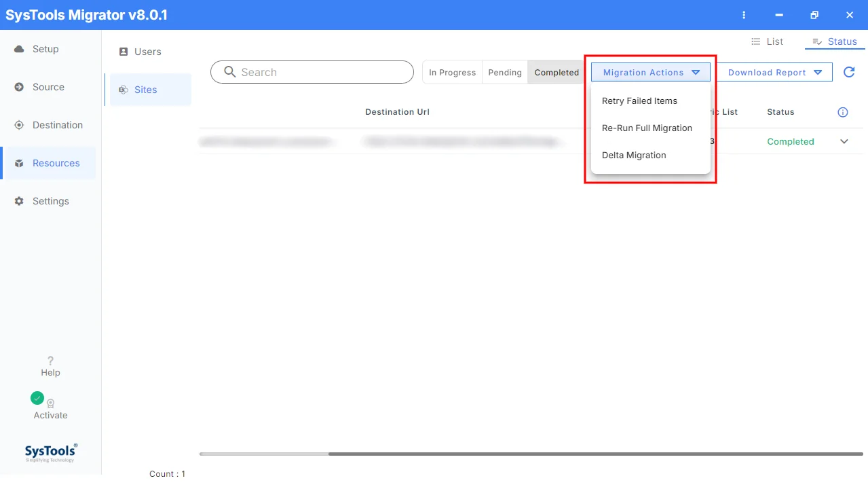The height and width of the screenshot is (489, 868).
Task: Collapse the Migration Actions dropdown
Action: 650,72
